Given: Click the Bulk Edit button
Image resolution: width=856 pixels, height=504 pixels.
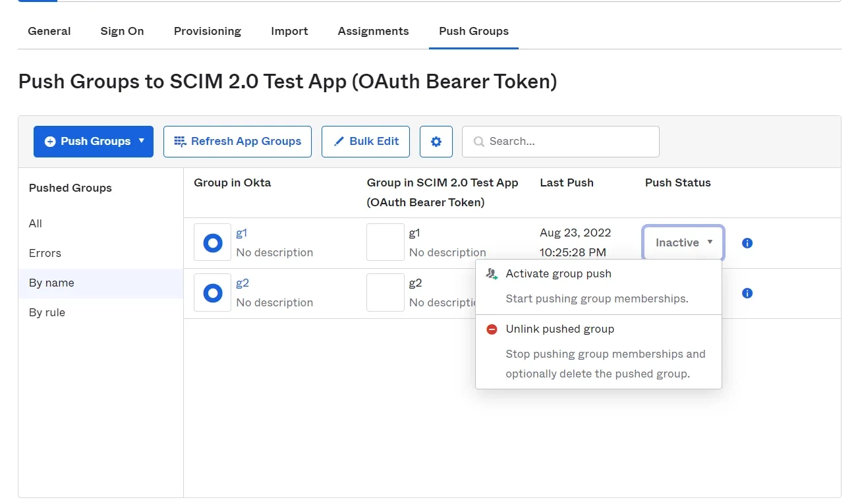Looking at the screenshot, I should coord(366,142).
